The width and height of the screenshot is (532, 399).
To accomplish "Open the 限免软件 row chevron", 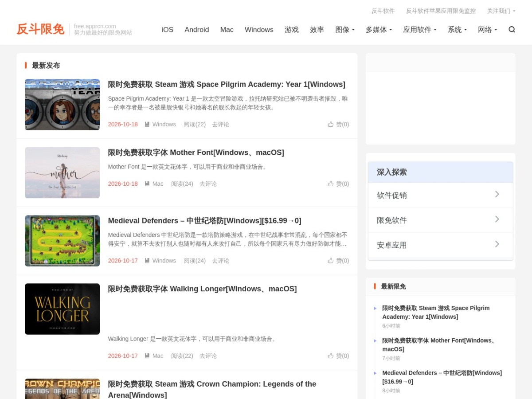I will coord(497,219).
